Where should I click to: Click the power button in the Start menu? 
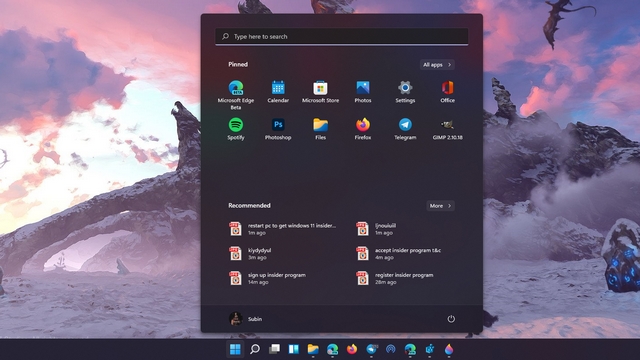[451, 319]
